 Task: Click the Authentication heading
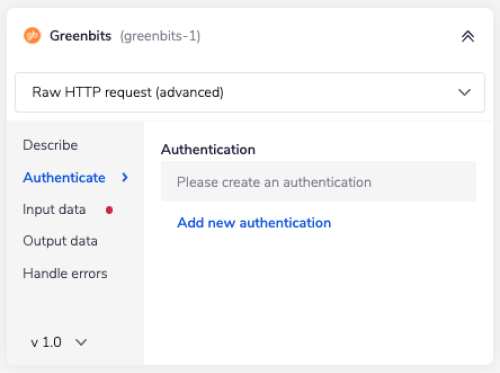pyautogui.click(x=208, y=149)
